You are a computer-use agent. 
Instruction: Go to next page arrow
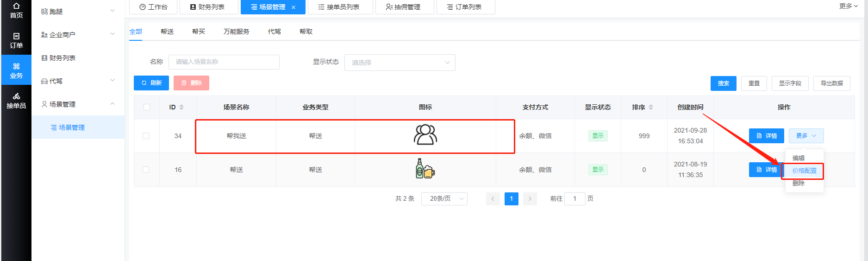pos(530,199)
